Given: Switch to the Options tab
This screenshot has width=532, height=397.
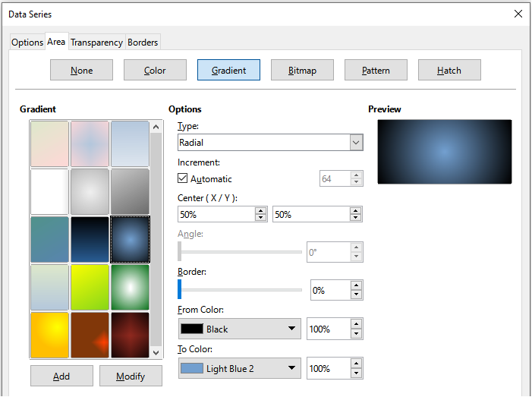Looking at the screenshot, I should (x=27, y=43).
